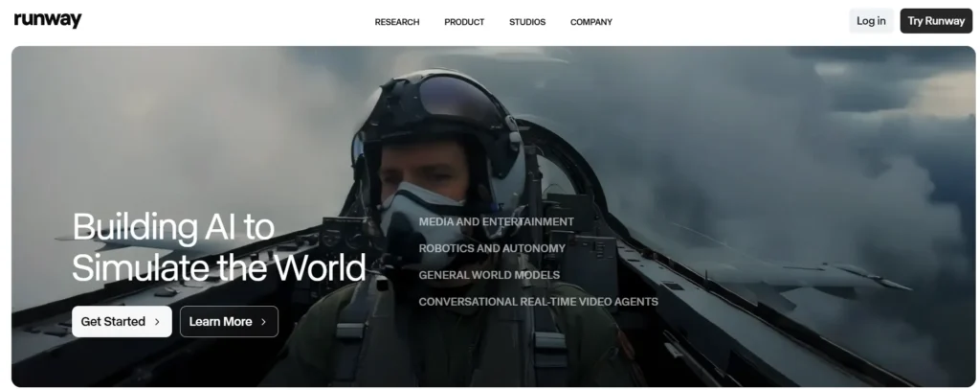Open the Research menu
This screenshot has height=390, width=980.
click(x=396, y=22)
